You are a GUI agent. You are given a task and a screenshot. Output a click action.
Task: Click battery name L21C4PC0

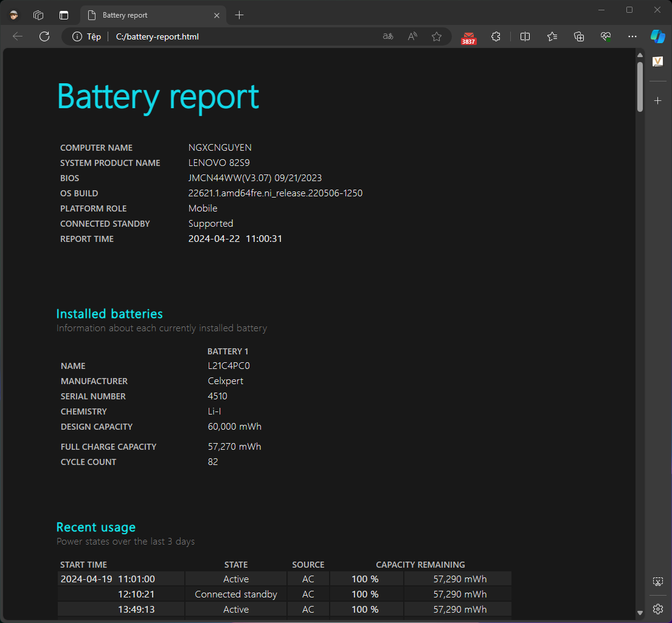coord(229,366)
